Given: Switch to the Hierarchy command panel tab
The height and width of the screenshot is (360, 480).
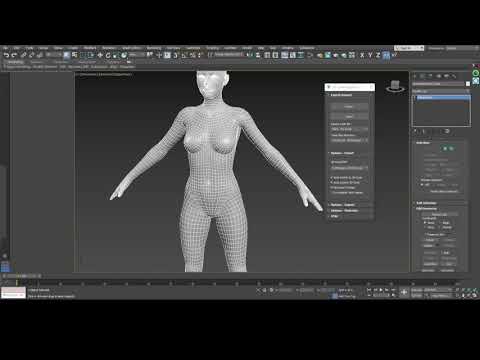Looking at the screenshot, I should [430, 76].
